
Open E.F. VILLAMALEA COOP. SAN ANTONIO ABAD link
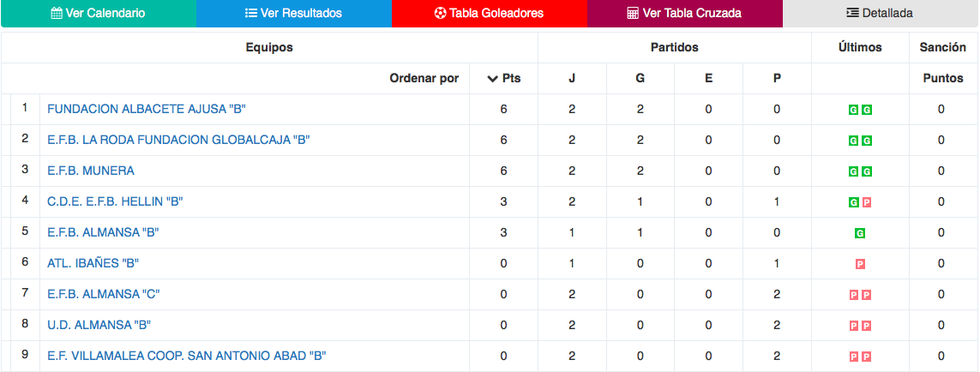[187, 356]
